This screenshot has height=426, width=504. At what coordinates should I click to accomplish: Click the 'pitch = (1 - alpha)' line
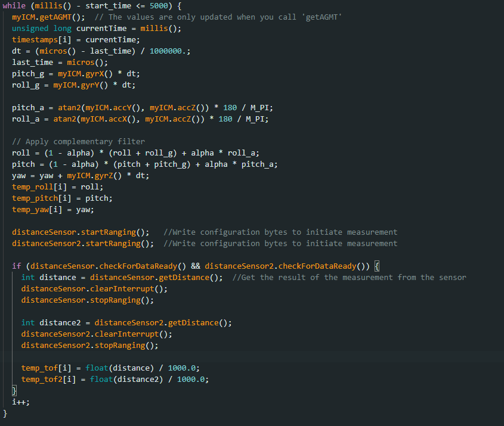(145, 164)
